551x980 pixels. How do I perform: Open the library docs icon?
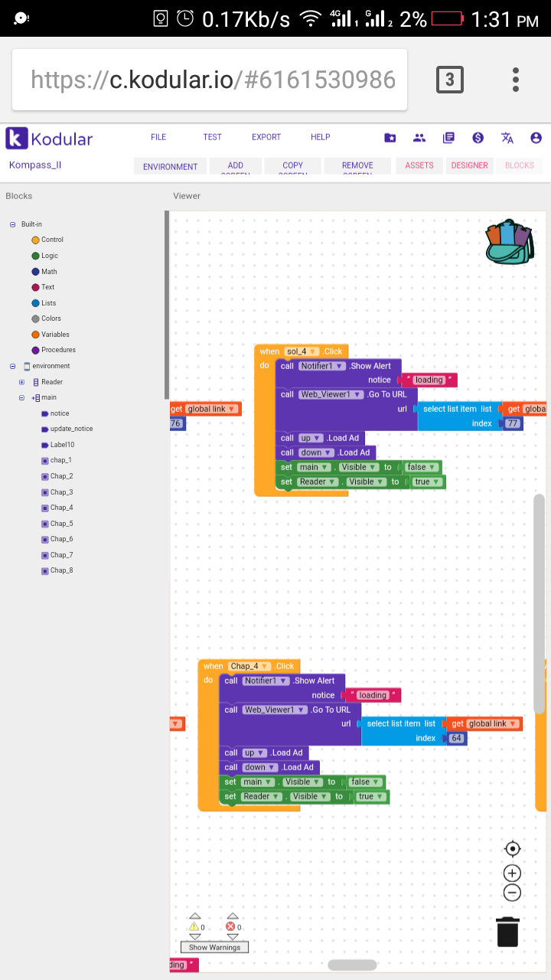pyautogui.click(x=448, y=138)
